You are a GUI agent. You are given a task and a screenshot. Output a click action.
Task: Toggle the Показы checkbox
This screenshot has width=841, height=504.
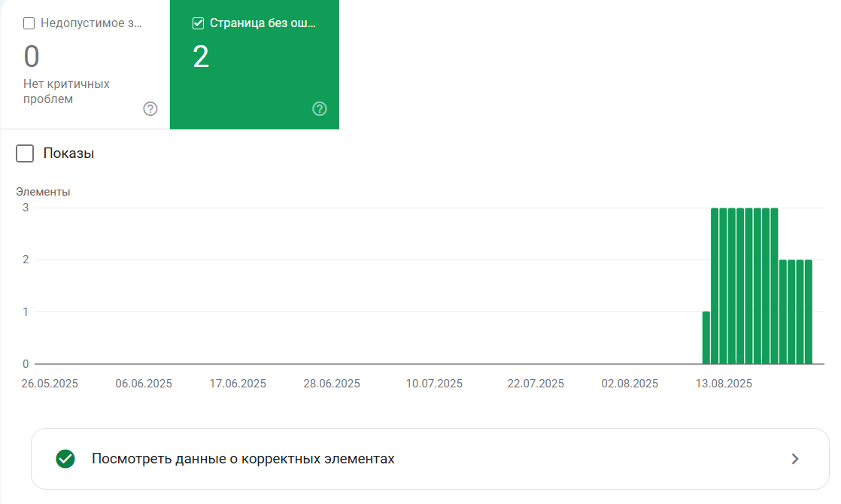pos(25,153)
